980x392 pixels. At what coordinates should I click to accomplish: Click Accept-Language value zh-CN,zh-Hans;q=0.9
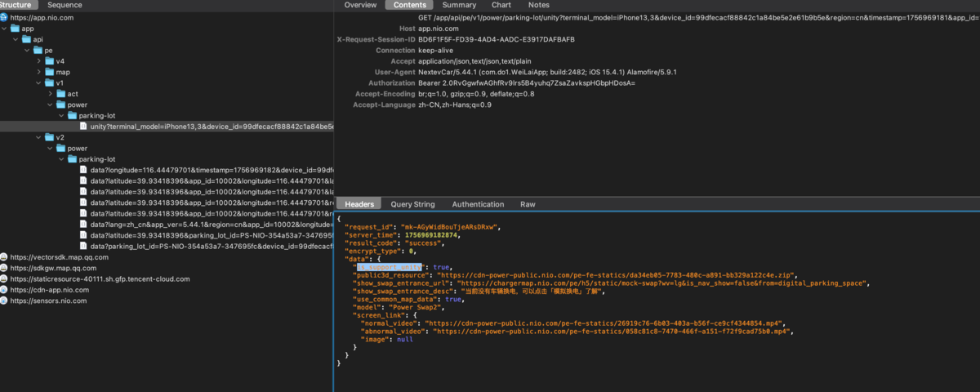(x=455, y=105)
